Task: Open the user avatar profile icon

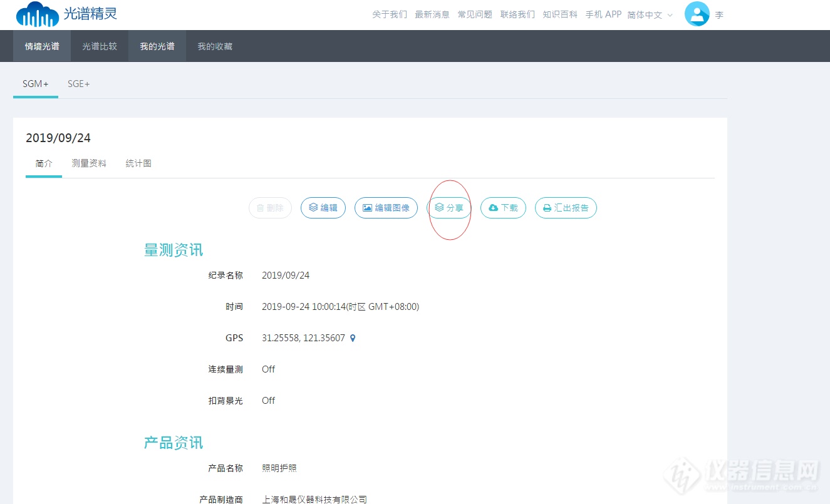Action: pos(697,14)
